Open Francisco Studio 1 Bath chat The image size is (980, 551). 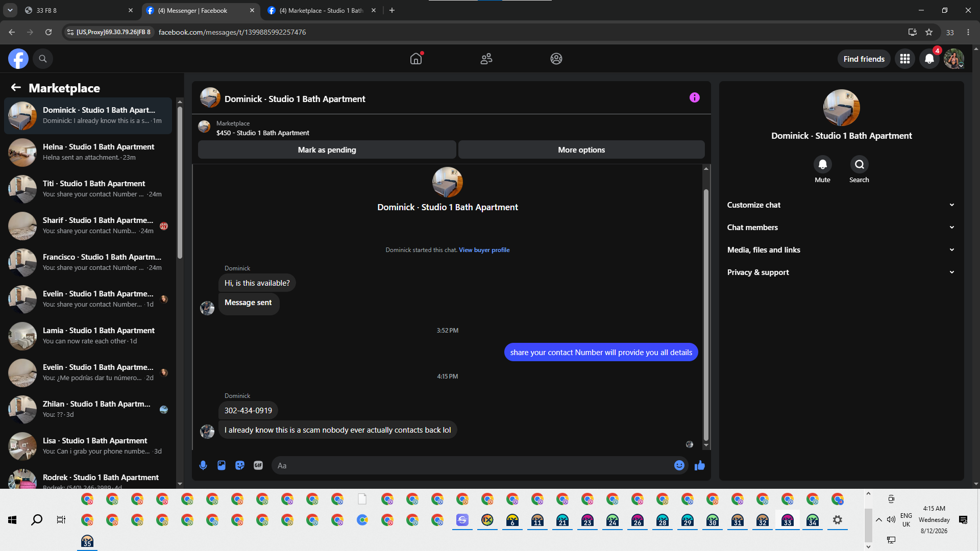[88, 262]
